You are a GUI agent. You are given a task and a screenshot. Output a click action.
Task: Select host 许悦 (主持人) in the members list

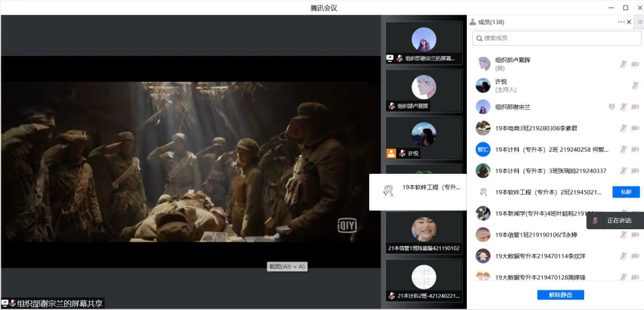(x=555, y=85)
